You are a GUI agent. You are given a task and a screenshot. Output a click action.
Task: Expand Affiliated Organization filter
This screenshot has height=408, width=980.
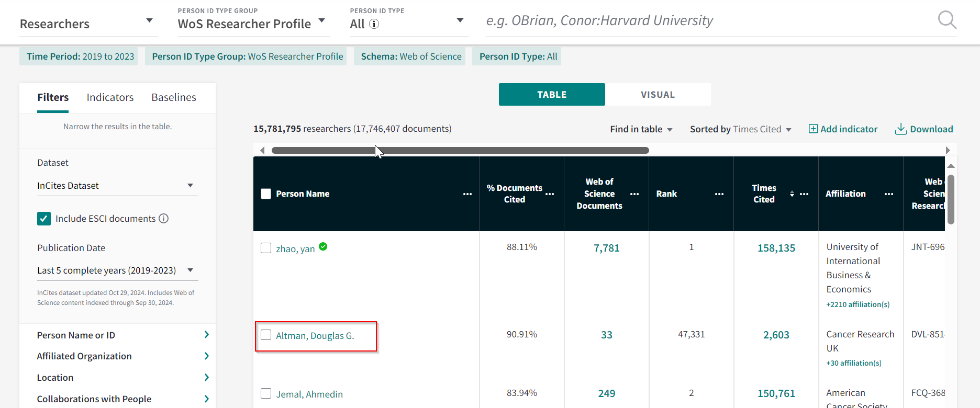124,356
